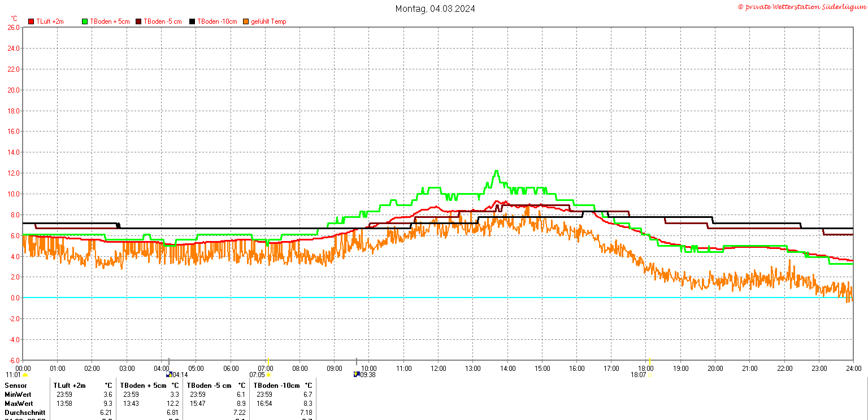Click the Durchschnitt row label
This screenshot has height=420, width=868.
[25, 413]
